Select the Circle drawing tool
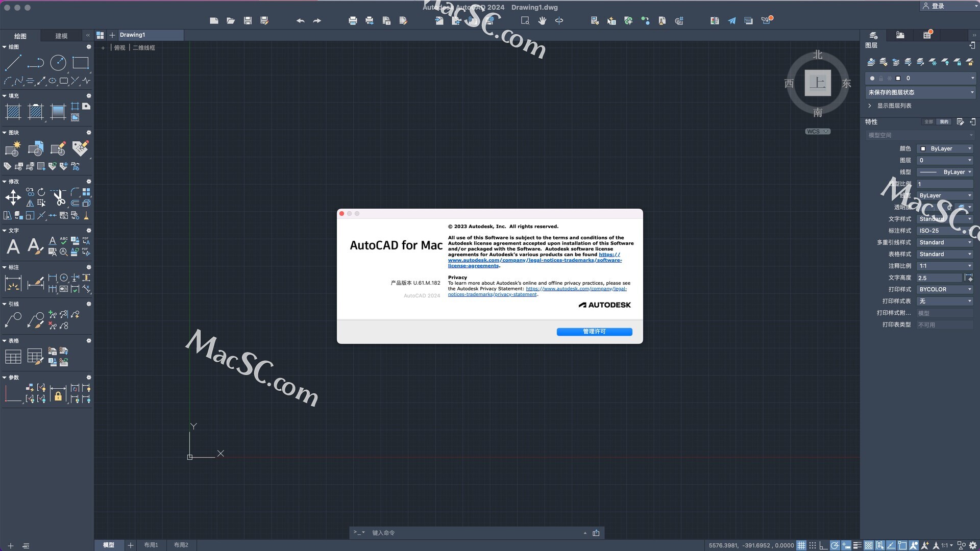Screen dimensions: 980x551 pyautogui.click(x=58, y=63)
